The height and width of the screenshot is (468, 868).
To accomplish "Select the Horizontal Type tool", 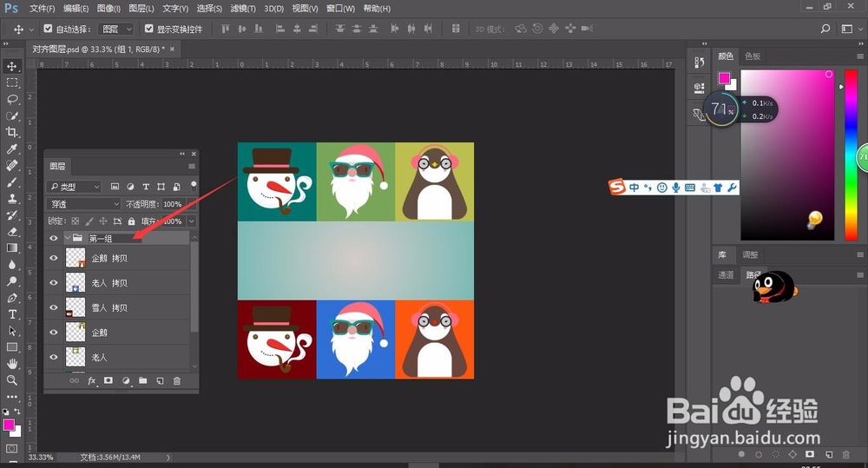I will [x=11, y=314].
